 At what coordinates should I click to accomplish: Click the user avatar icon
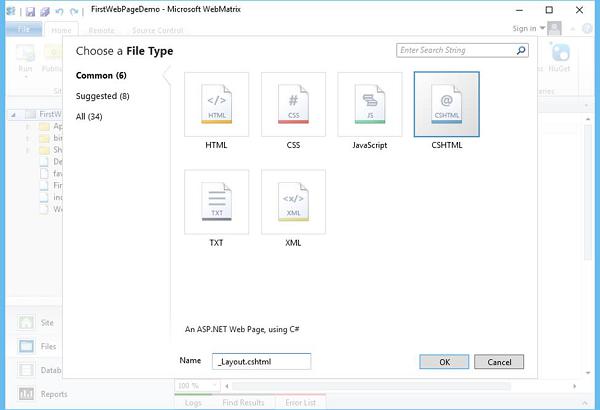click(x=554, y=28)
